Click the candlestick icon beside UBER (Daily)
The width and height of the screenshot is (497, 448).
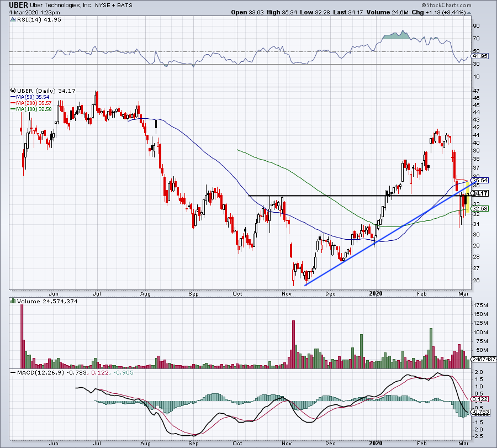click(x=13, y=91)
